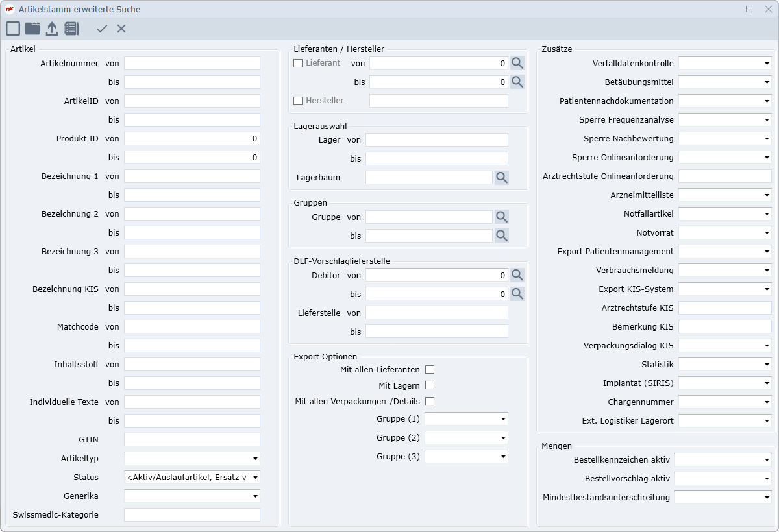Viewport: 779px width, 532px height.
Task: Click the empty square new-search toolbar icon
Action: [x=13, y=29]
